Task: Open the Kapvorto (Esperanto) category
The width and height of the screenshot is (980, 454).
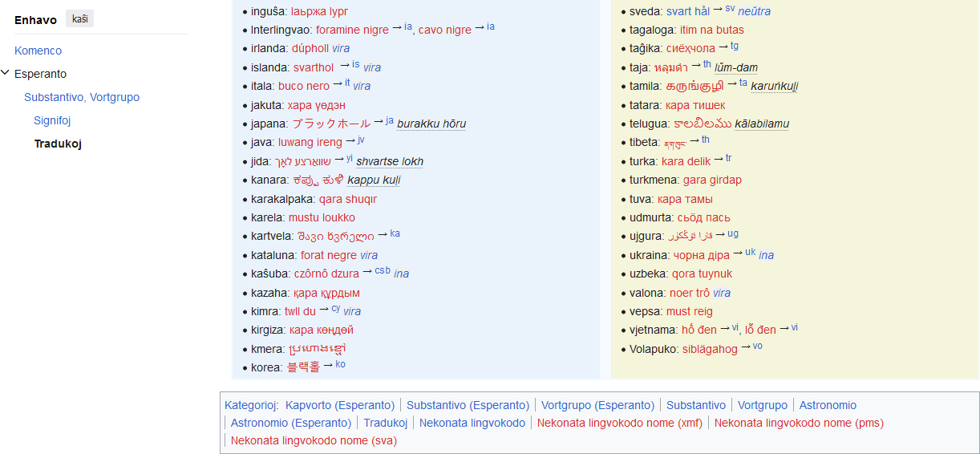Action: coord(340,405)
